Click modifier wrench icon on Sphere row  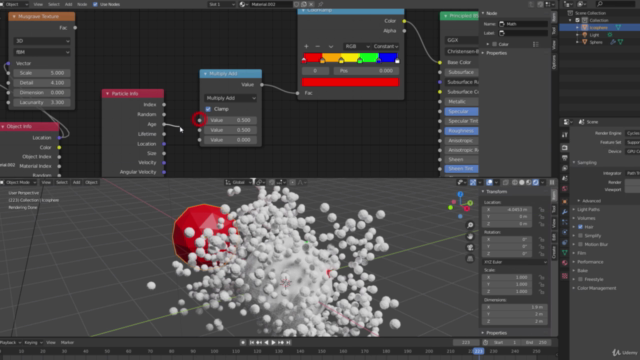pyautogui.click(x=613, y=42)
